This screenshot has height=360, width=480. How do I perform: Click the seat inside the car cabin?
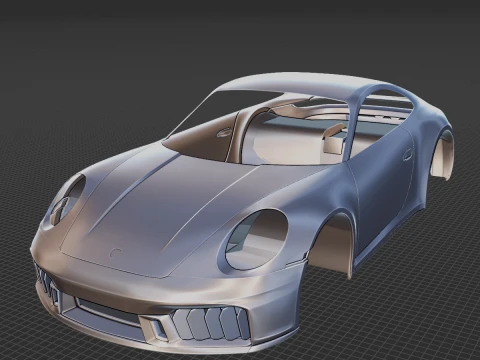click(x=334, y=139)
